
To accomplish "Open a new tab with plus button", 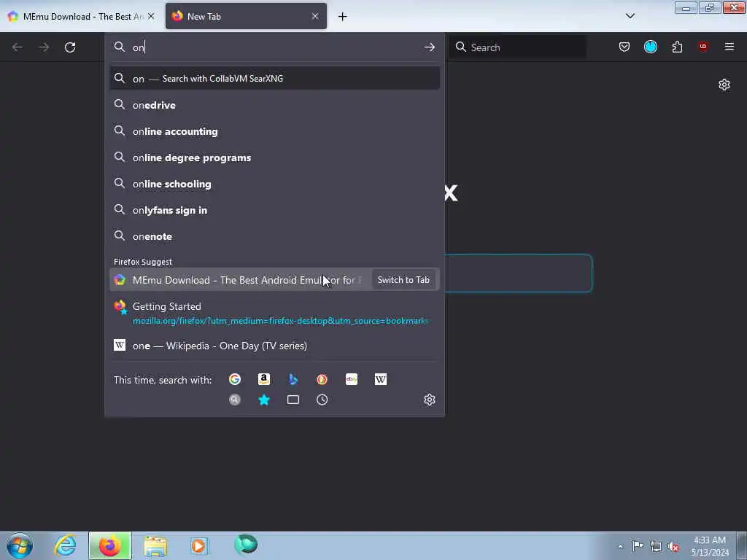I will pyautogui.click(x=343, y=17).
